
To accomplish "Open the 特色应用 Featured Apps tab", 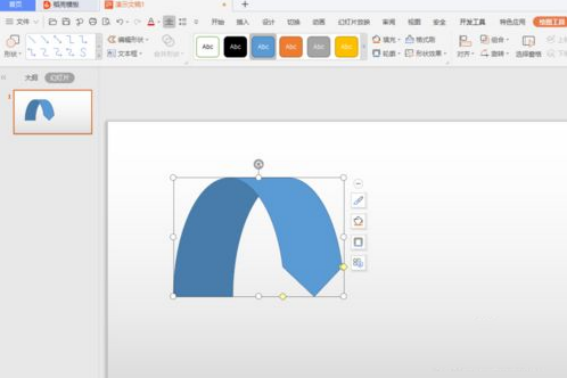I will click(x=512, y=22).
